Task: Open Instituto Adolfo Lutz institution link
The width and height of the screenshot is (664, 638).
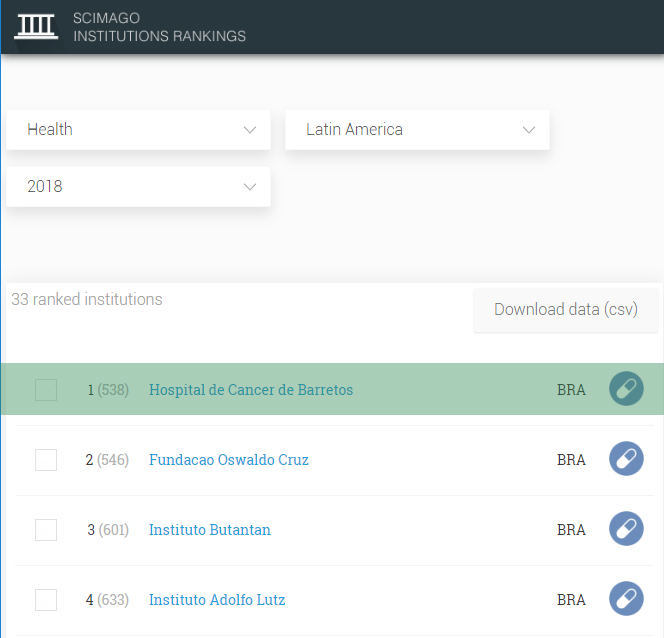Action: pos(217,600)
